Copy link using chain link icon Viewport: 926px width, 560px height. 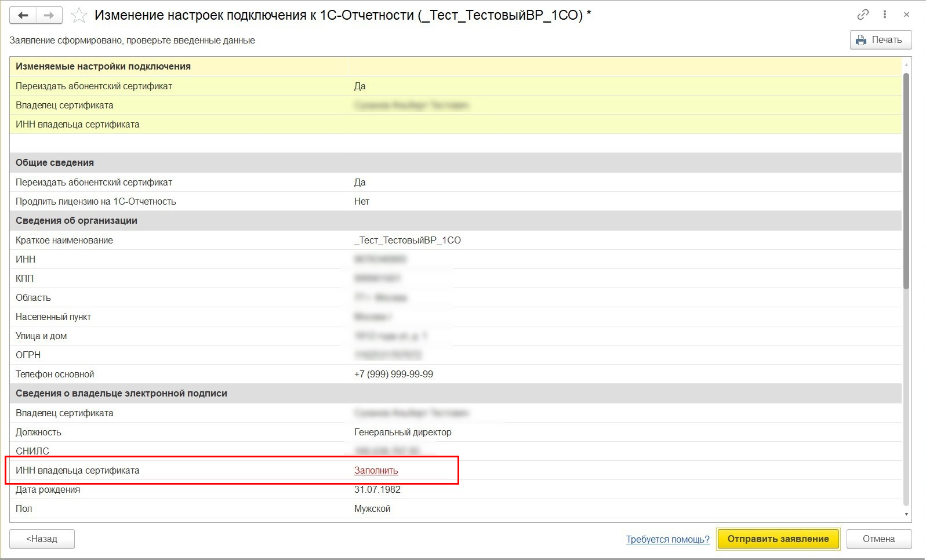tap(863, 14)
